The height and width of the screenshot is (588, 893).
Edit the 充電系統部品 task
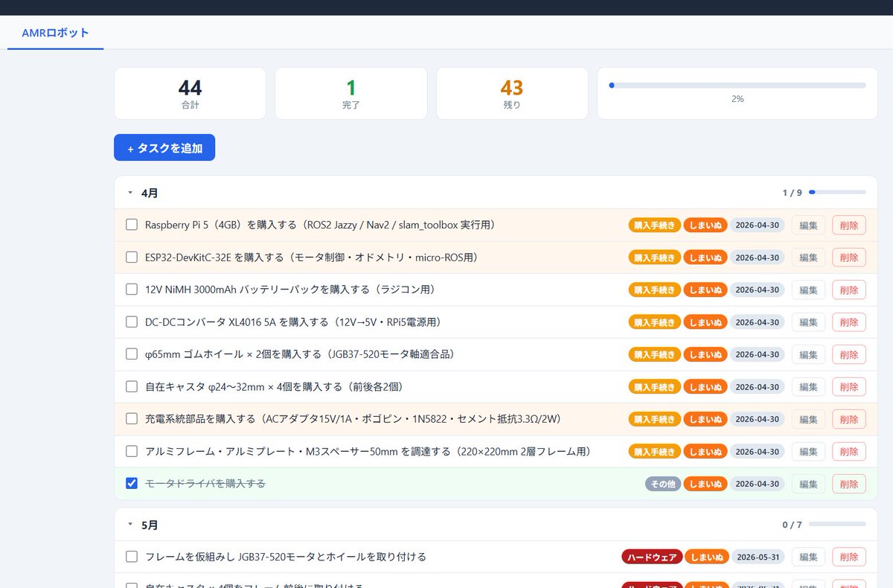[x=808, y=419]
